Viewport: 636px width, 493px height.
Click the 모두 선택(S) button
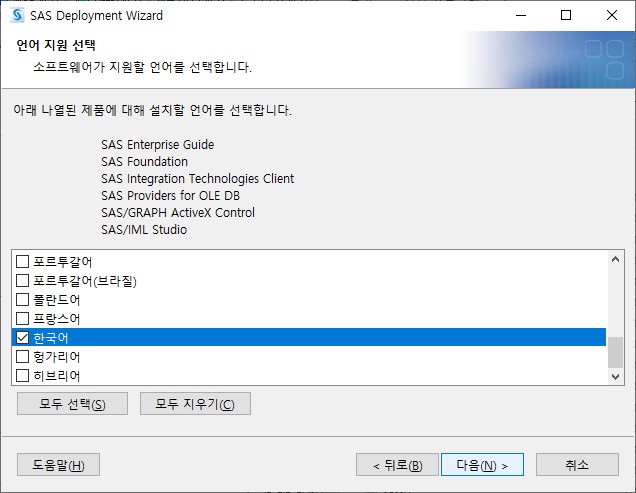(72, 404)
